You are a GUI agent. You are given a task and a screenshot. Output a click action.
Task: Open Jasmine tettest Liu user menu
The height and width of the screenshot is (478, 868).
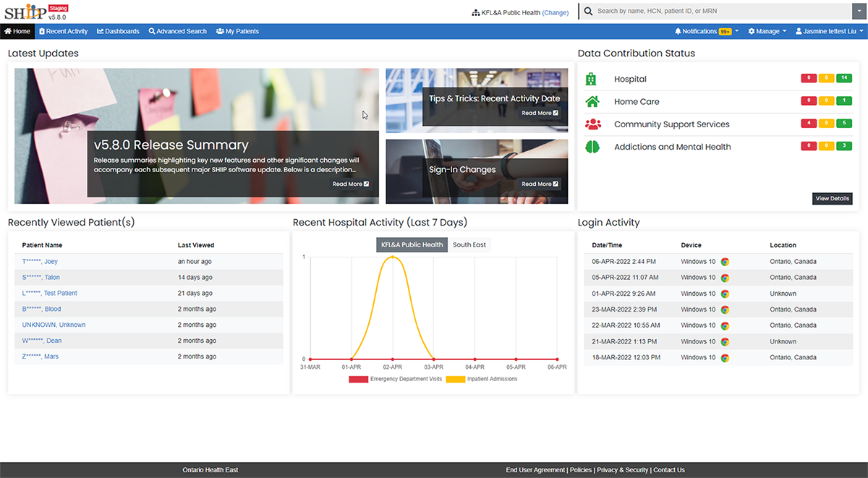(829, 31)
